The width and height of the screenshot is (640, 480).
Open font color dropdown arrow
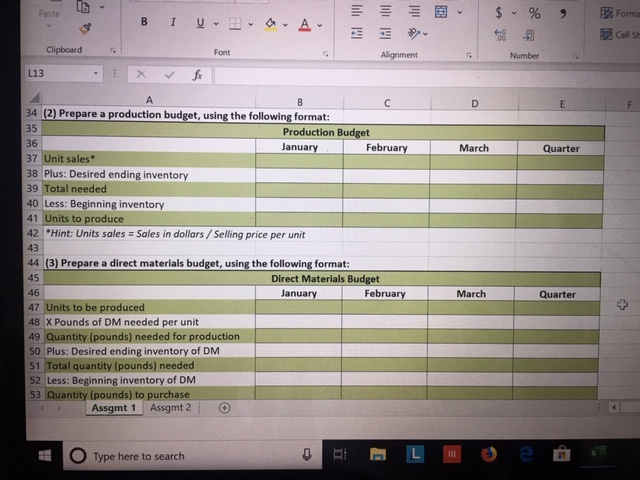[x=320, y=25]
